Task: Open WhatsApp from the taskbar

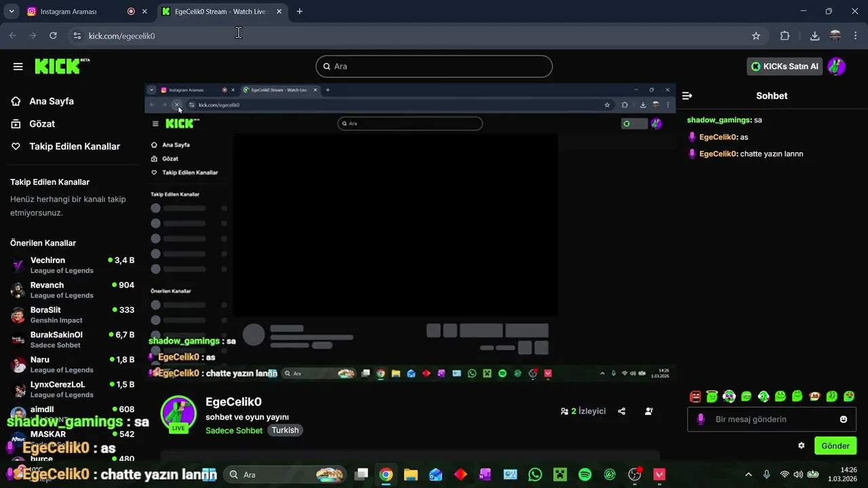Action: [535, 474]
